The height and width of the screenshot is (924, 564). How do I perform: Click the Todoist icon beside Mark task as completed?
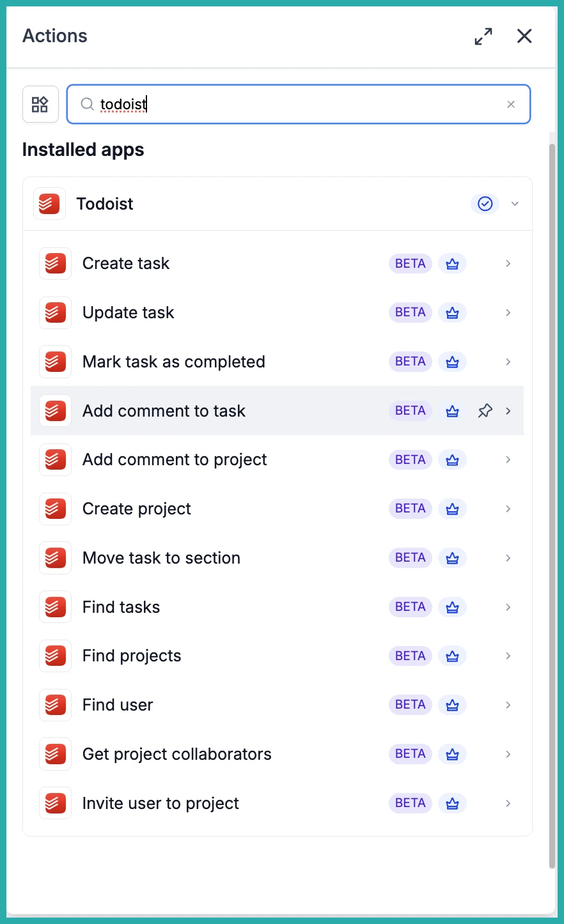pos(55,362)
